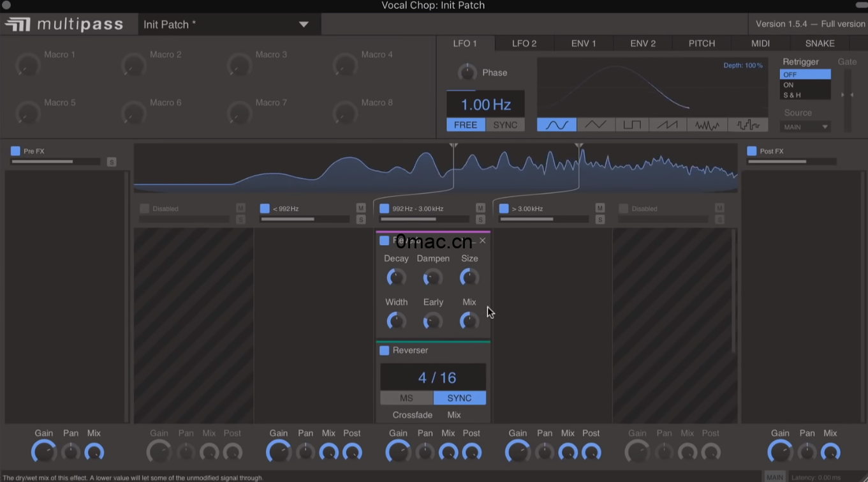
Task: Click the Macro 4 knob
Action: [x=345, y=64]
